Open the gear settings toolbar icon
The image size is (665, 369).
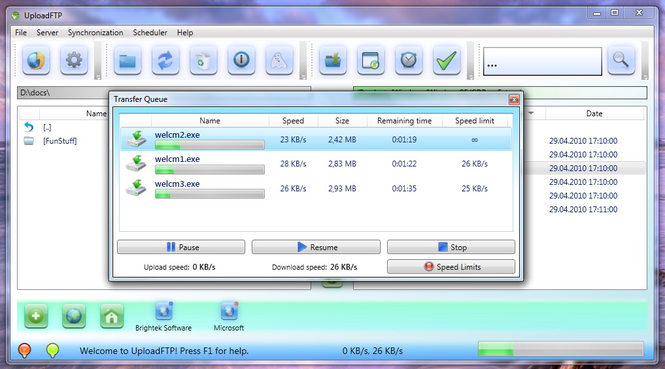74,61
